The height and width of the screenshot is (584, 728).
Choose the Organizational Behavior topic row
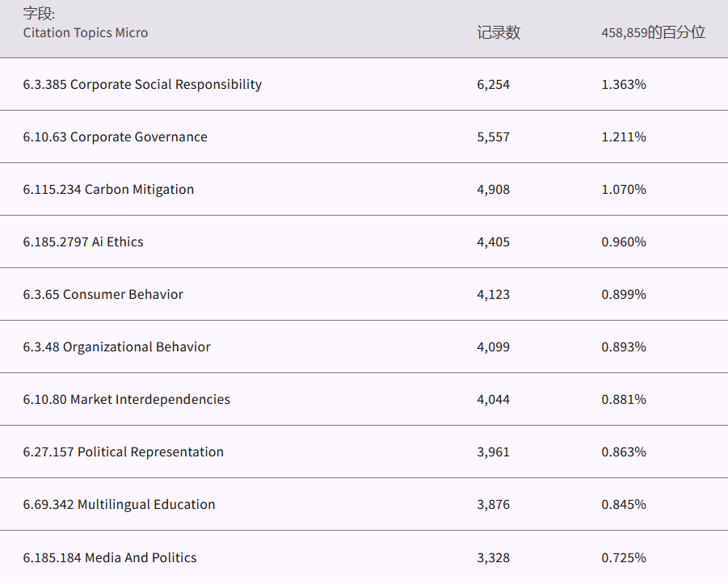116,347
